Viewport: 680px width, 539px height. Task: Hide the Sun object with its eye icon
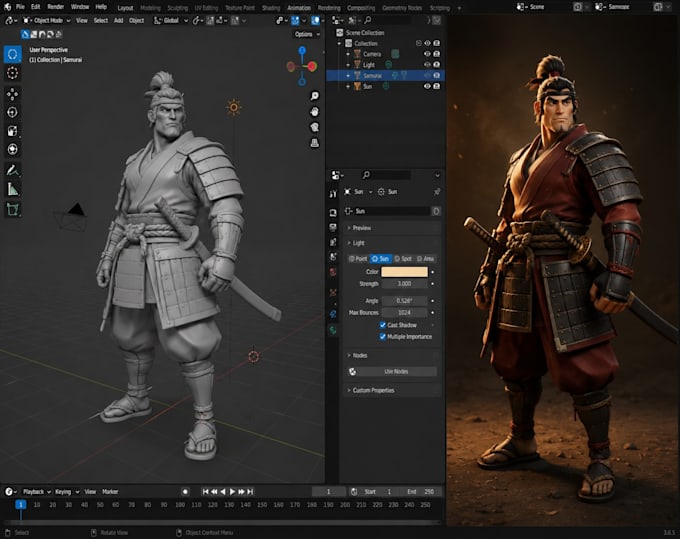(x=427, y=86)
